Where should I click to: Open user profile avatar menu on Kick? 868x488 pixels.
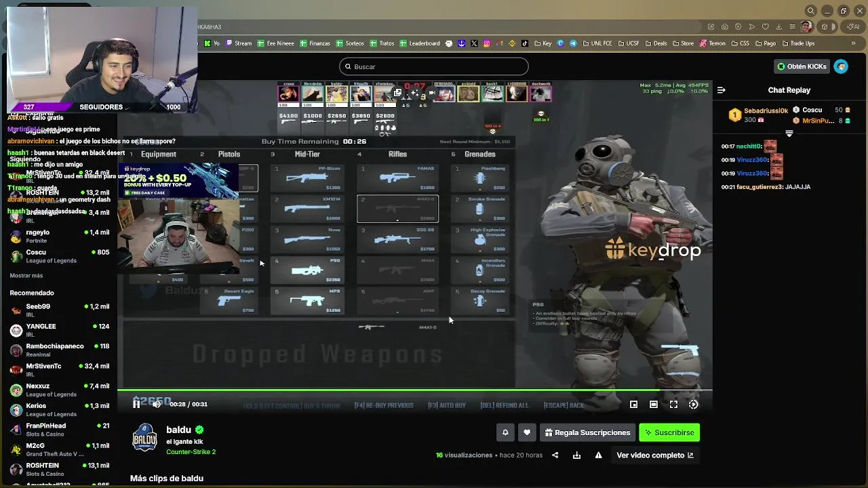click(841, 66)
